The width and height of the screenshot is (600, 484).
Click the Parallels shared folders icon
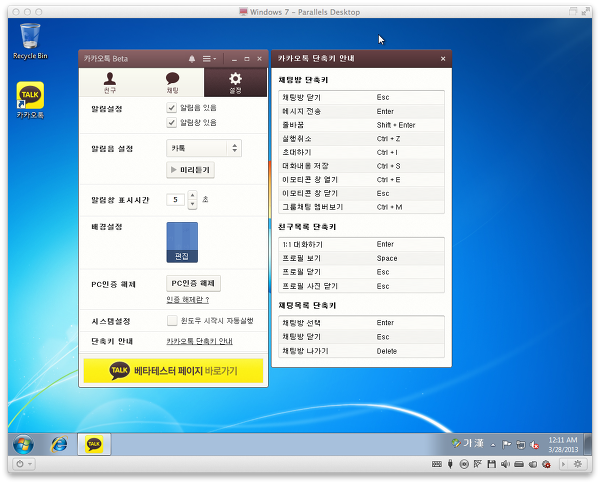(x=533, y=464)
